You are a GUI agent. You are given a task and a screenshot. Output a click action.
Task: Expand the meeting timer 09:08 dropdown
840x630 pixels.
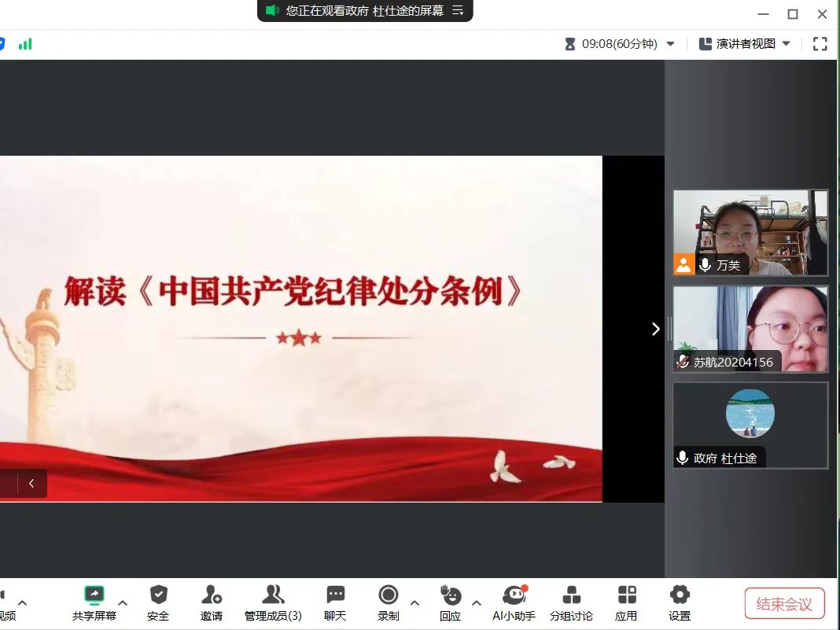[x=671, y=44]
